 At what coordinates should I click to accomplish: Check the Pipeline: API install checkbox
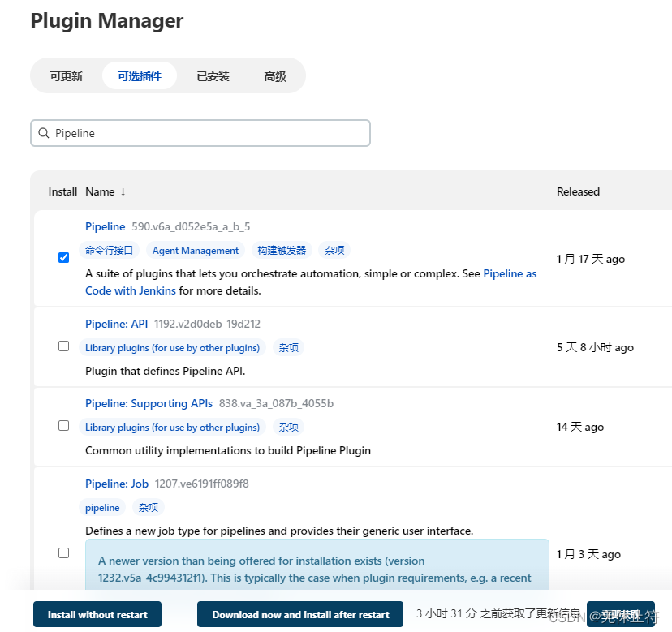(x=63, y=346)
